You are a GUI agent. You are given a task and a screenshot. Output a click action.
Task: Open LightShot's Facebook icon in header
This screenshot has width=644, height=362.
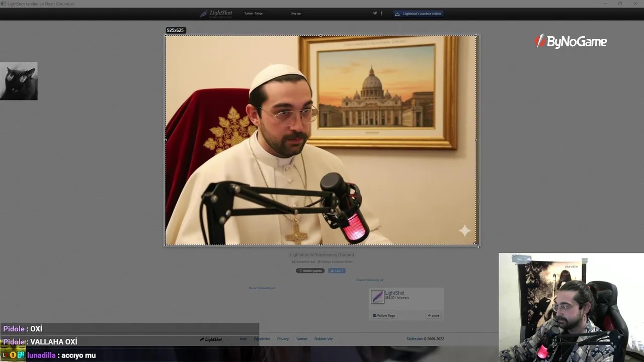pos(381,14)
